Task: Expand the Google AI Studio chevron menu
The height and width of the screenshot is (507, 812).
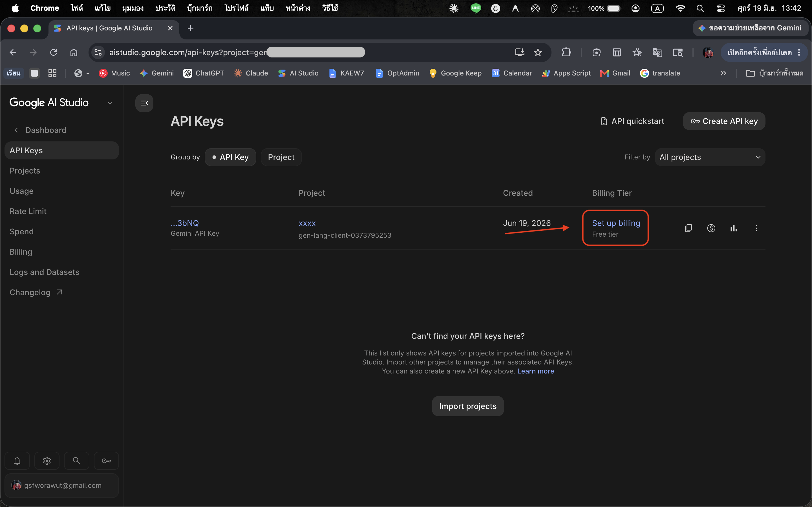Action: (110, 103)
